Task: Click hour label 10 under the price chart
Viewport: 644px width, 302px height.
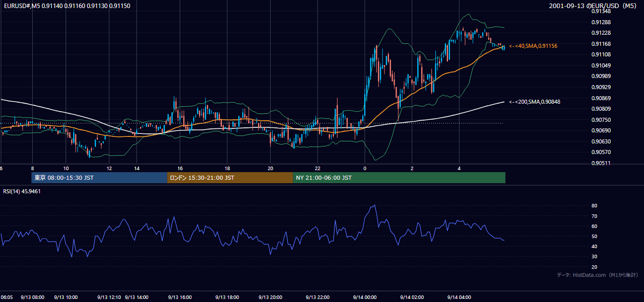Action: coord(66,168)
